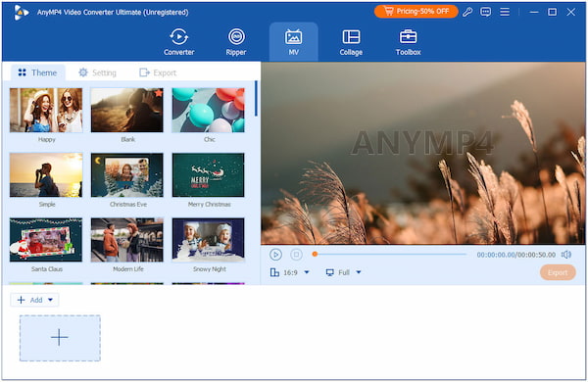Select the Santa Claus theme
Screen dimensions: 588x382
(x=46, y=240)
